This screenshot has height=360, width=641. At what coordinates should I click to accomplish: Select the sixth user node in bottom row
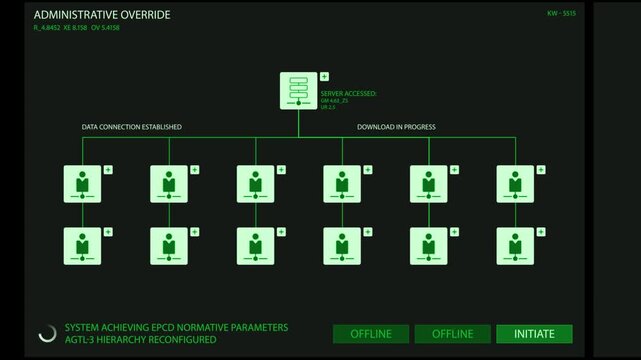coord(515,246)
